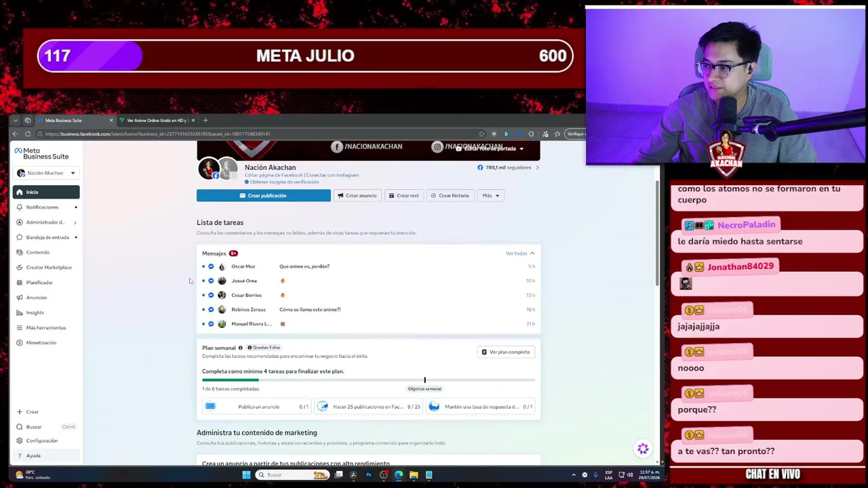868x488 pixels.
Task: Click the Crear publicación button
Action: (x=263, y=195)
